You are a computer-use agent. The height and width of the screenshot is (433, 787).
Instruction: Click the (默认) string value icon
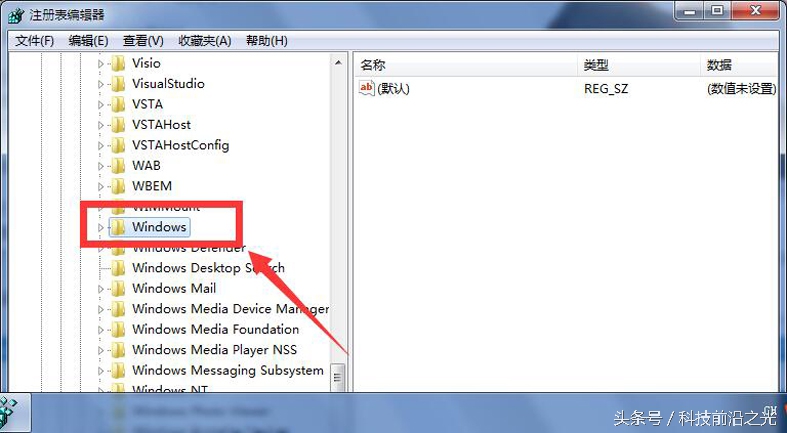point(366,89)
